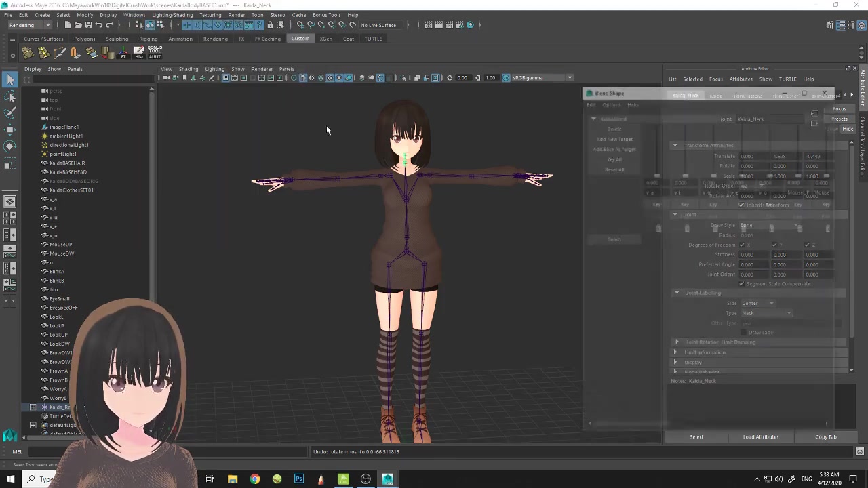Click the Copy Tab button

pyautogui.click(x=826, y=436)
